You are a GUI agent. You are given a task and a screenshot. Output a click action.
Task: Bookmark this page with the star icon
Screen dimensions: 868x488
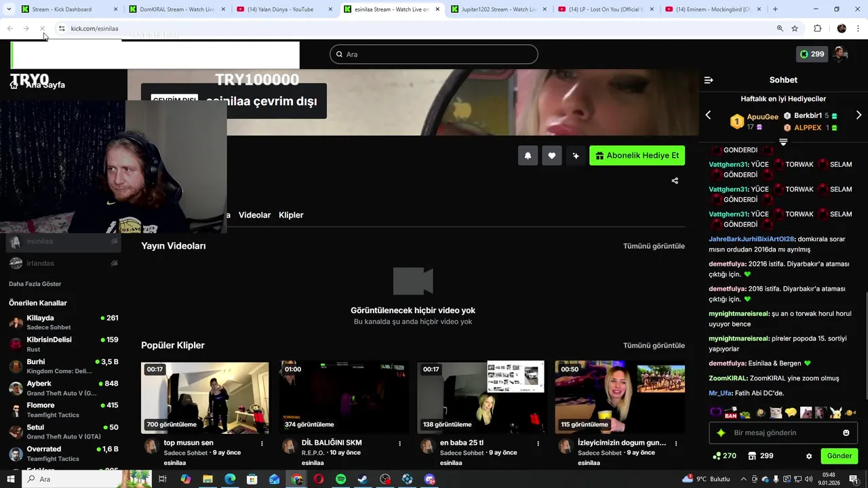pos(795,28)
